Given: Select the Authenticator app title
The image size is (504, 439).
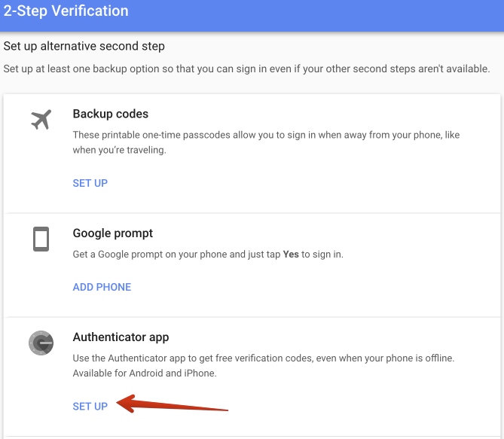Looking at the screenshot, I should 121,337.
